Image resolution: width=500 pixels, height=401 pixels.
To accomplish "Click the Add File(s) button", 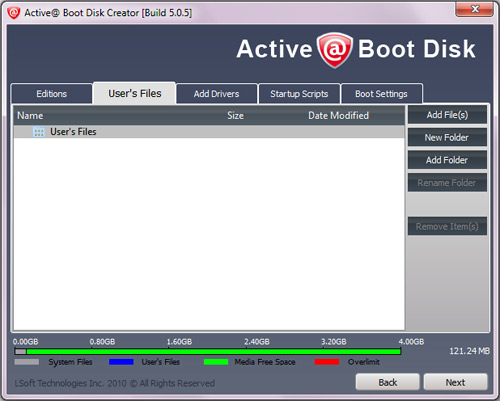I will click(x=447, y=115).
